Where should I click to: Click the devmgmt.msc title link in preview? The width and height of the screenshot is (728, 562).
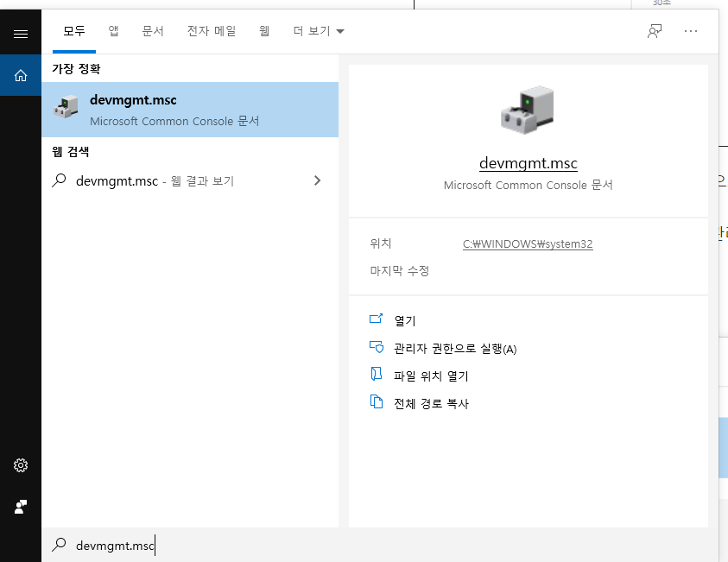tap(529, 163)
